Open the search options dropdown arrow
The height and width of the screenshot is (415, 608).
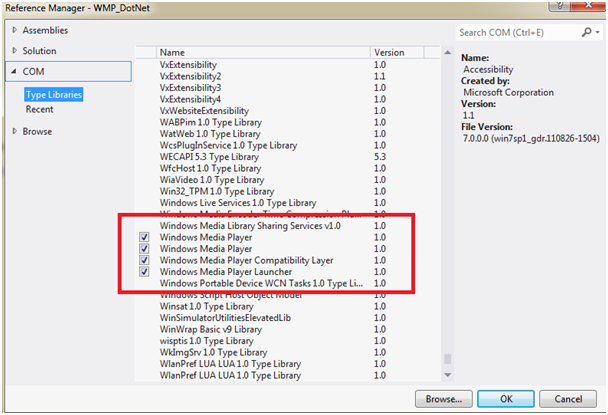point(596,33)
